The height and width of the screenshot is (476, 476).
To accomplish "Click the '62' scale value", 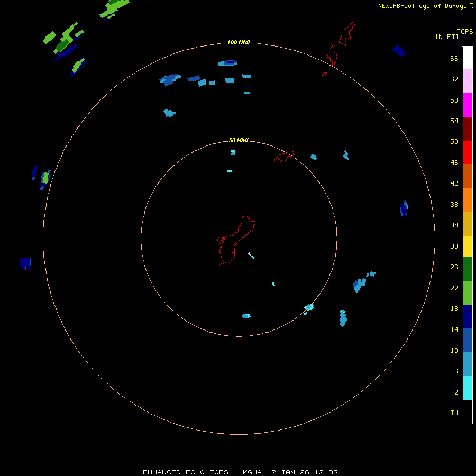I will click(x=454, y=79).
